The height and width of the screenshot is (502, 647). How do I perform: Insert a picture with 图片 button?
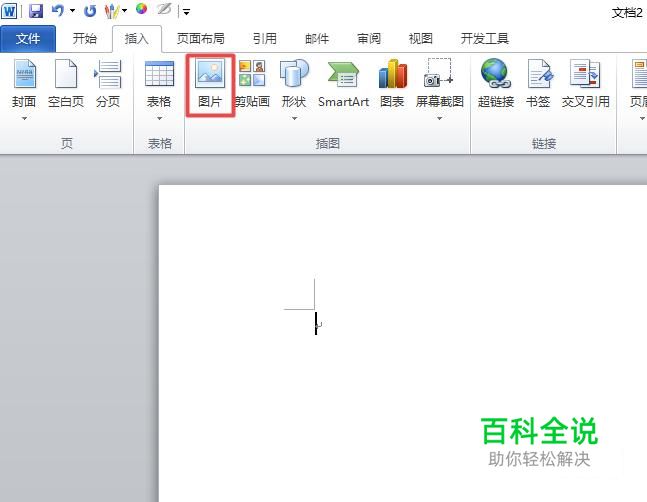pos(210,84)
